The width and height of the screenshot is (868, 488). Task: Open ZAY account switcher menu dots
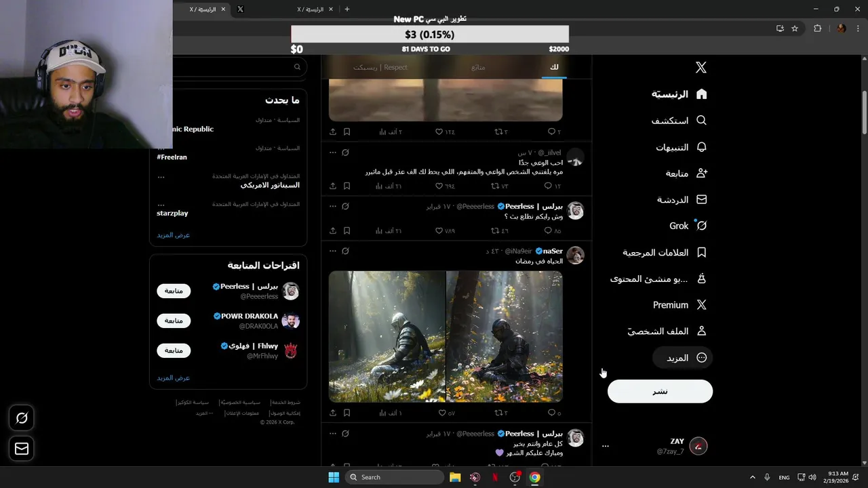tap(606, 446)
